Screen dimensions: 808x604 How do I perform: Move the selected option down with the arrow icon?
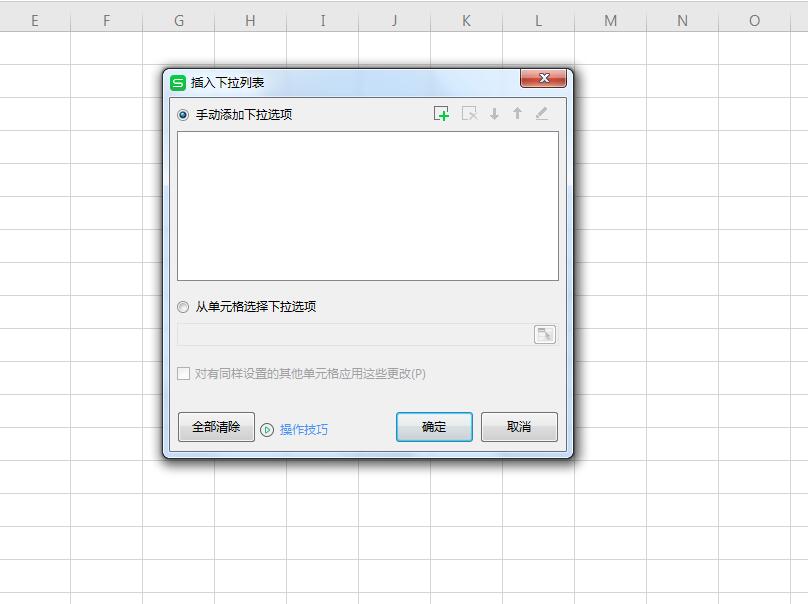tap(492, 113)
